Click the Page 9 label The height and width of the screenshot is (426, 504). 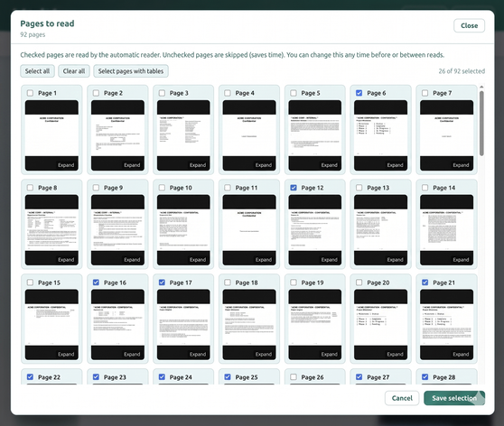pyautogui.click(x=113, y=188)
